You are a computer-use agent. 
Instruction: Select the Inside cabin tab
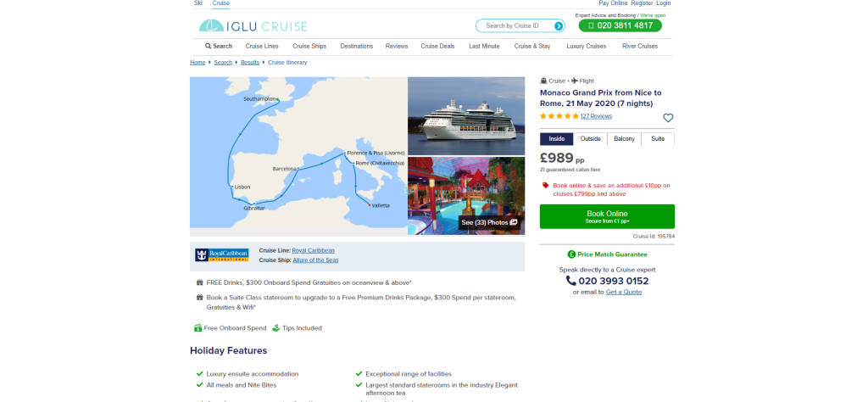coord(556,138)
